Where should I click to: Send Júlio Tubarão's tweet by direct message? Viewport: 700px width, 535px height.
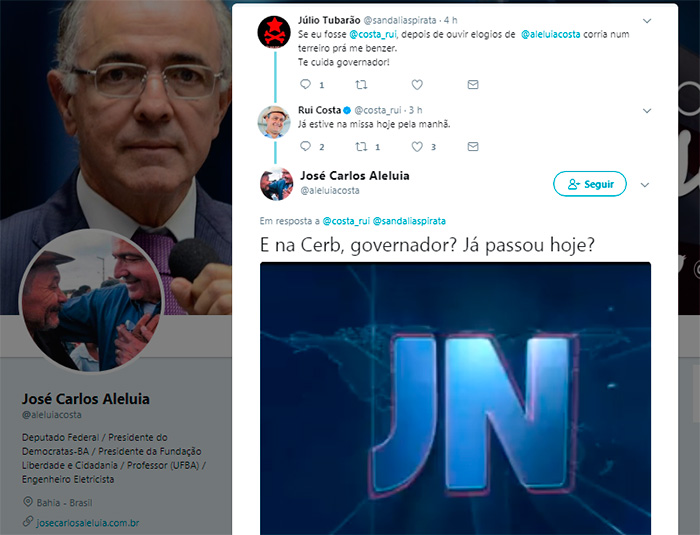[473, 84]
